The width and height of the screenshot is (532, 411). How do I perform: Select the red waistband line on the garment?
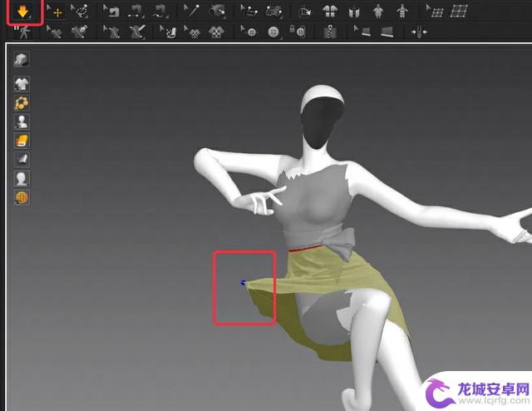click(305, 249)
